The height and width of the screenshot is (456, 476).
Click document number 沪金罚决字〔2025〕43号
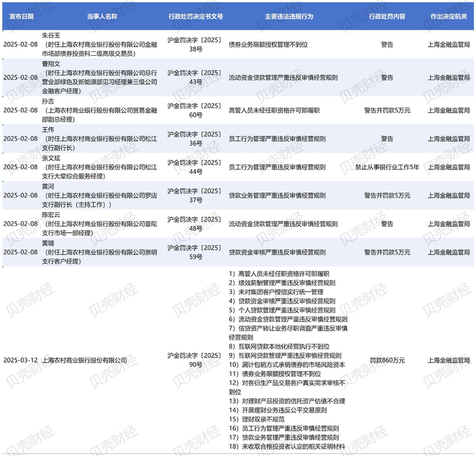tap(196, 78)
